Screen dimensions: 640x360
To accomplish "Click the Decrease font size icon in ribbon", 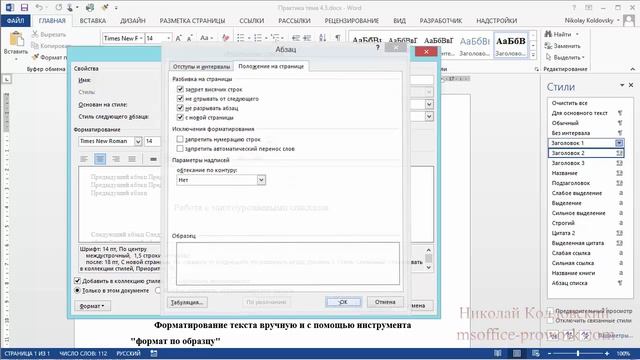I will click(189, 38).
